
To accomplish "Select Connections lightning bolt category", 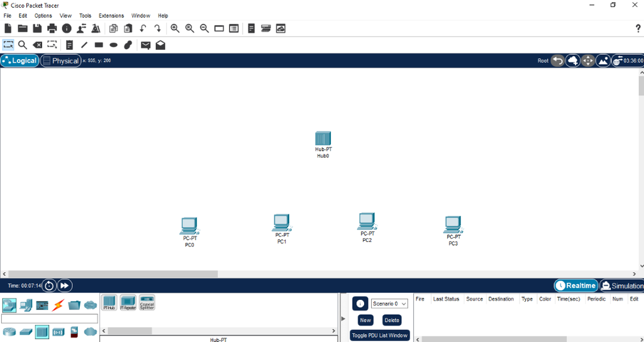I will tap(58, 305).
